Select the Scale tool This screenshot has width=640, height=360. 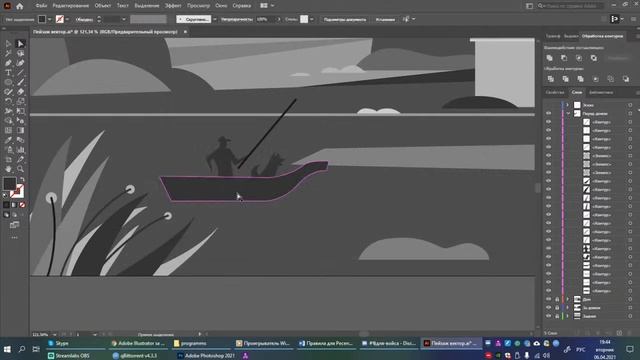point(20,101)
